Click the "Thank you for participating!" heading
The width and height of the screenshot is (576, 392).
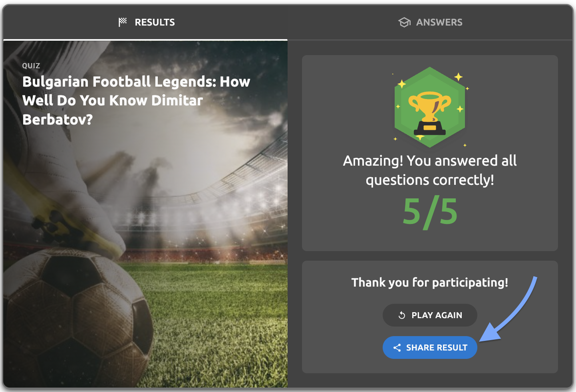click(430, 283)
